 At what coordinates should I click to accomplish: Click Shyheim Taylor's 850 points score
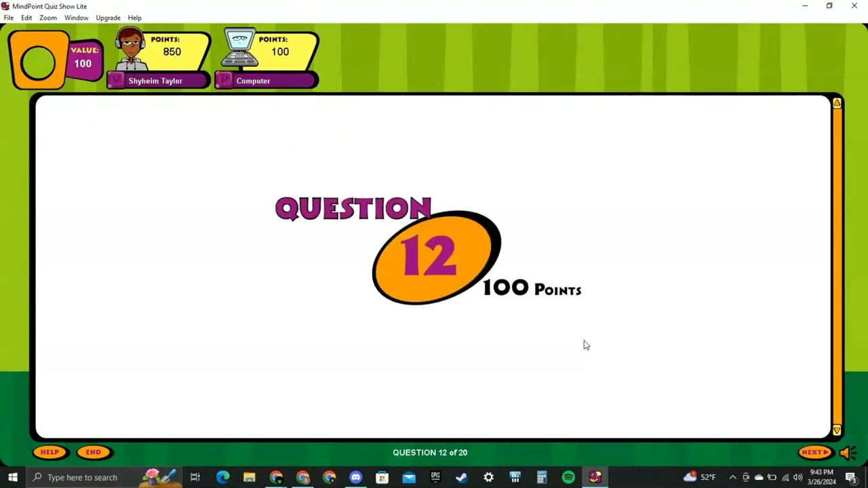172,52
